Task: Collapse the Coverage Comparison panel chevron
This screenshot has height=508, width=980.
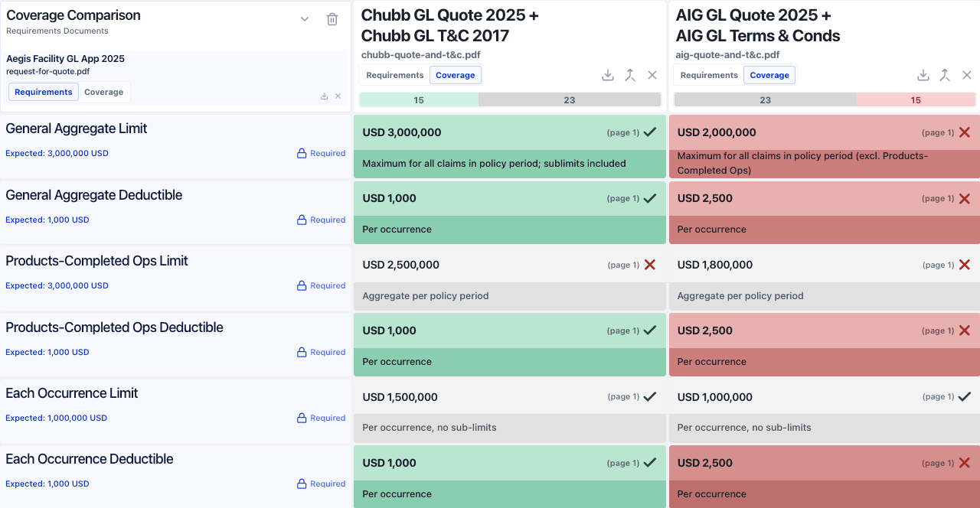Action: (x=305, y=19)
